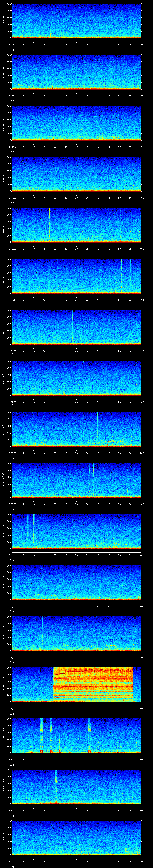Click the 8:16:00 start time label
153x868 pixels.
[x=12, y=147]
